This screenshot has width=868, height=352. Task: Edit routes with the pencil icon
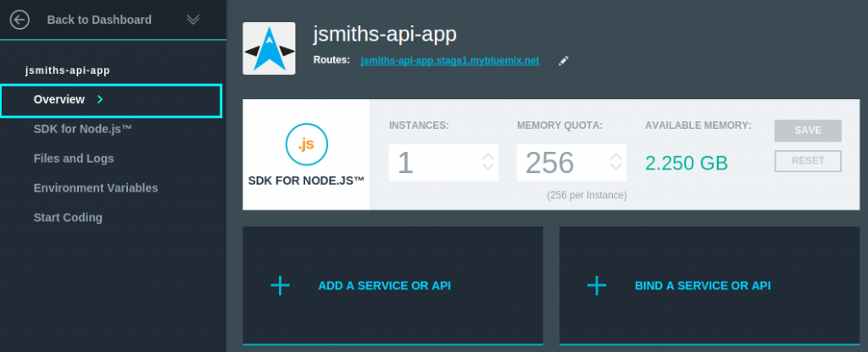(564, 61)
